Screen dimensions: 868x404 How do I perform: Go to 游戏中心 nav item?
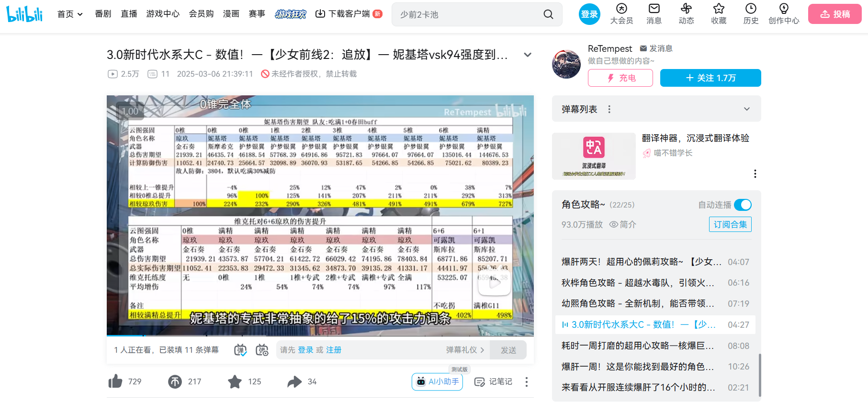coord(163,14)
